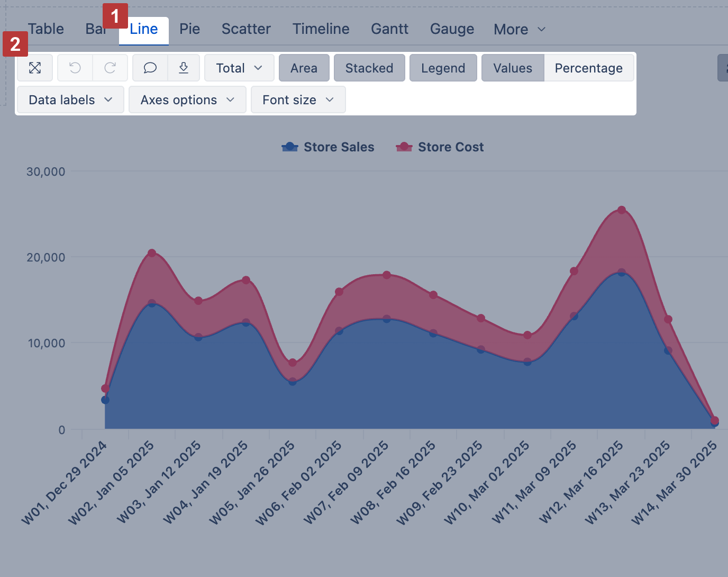Expand the Data labels dropdown
The width and height of the screenshot is (728, 577).
[x=70, y=100]
